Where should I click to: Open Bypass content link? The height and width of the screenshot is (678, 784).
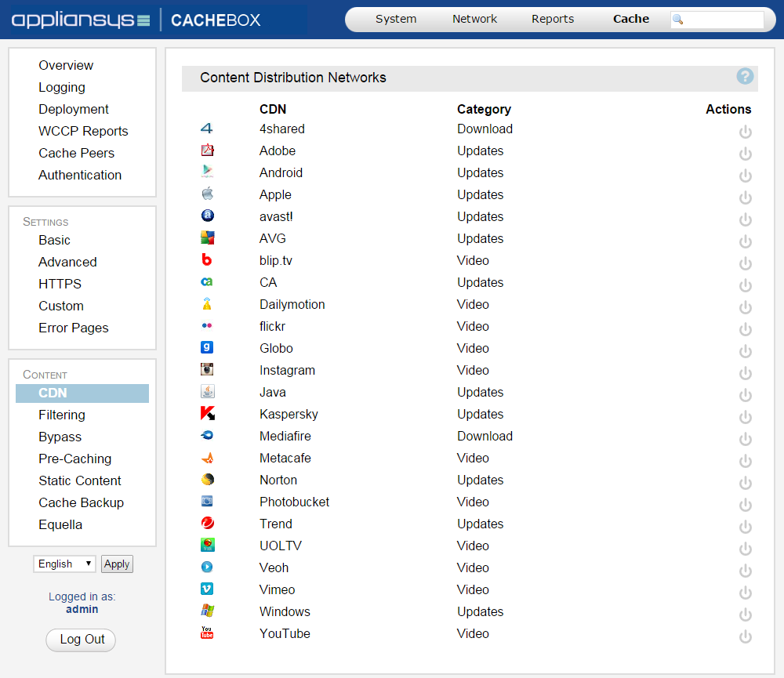(x=60, y=437)
